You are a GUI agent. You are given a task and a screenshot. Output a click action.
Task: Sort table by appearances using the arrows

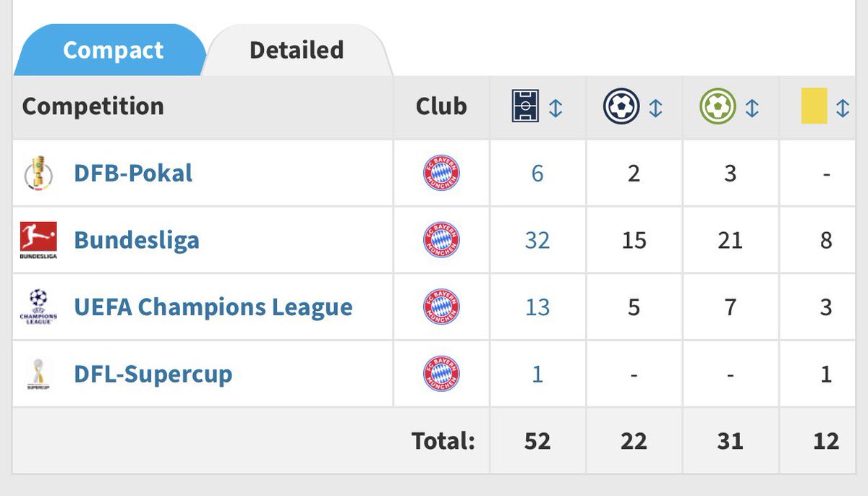pyautogui.click(x=556, y=108)
